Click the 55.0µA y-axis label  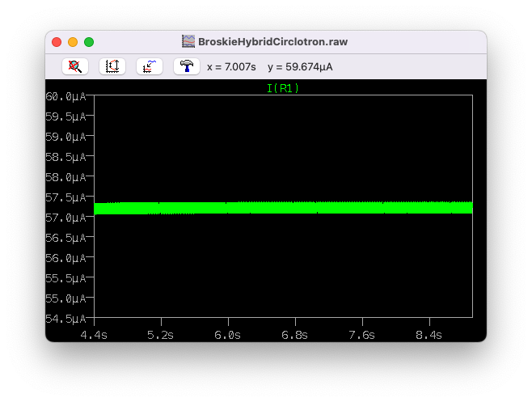[x=65, y=298]
